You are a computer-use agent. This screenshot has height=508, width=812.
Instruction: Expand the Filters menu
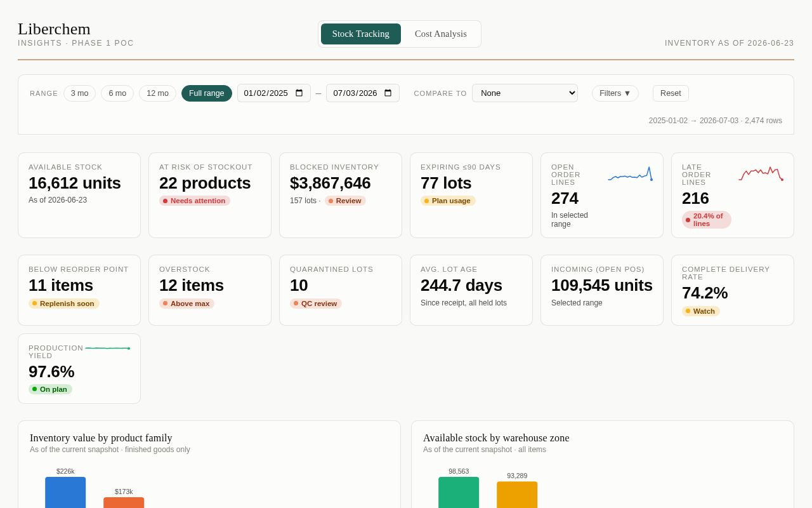tap(615, 93)
